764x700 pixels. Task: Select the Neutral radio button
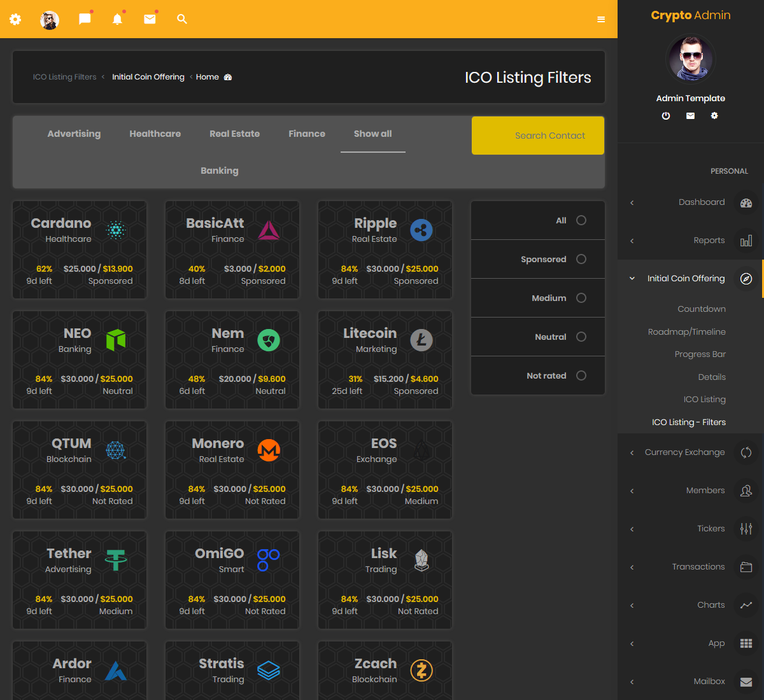point(581,337)
